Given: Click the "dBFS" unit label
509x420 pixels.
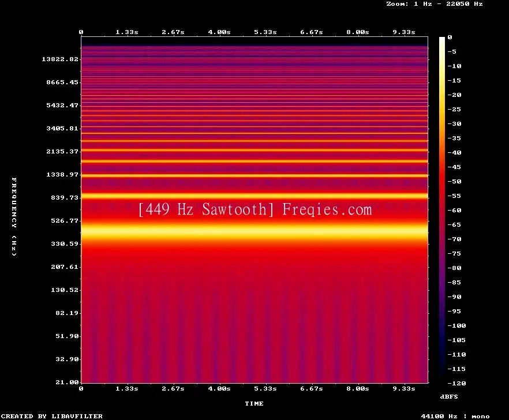Looking at the screenshot, I should 449,396.
